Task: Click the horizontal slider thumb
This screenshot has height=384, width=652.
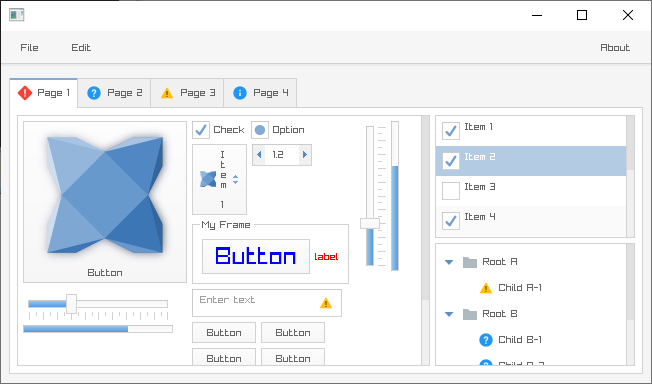Action: point(72,304)
